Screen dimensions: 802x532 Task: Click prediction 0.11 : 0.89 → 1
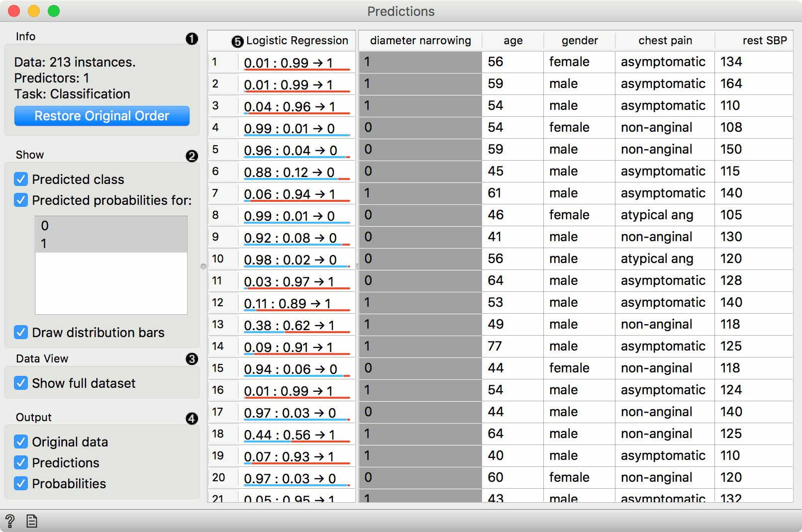click(x=297, y=303)
